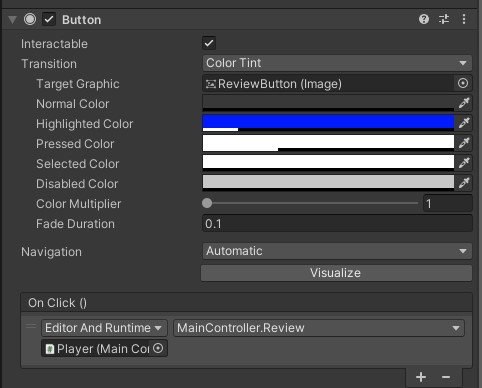The width and height of the screenshot is (482, 388).
Task: Click the On Click entry reorder handle
Action: (31, 326)
